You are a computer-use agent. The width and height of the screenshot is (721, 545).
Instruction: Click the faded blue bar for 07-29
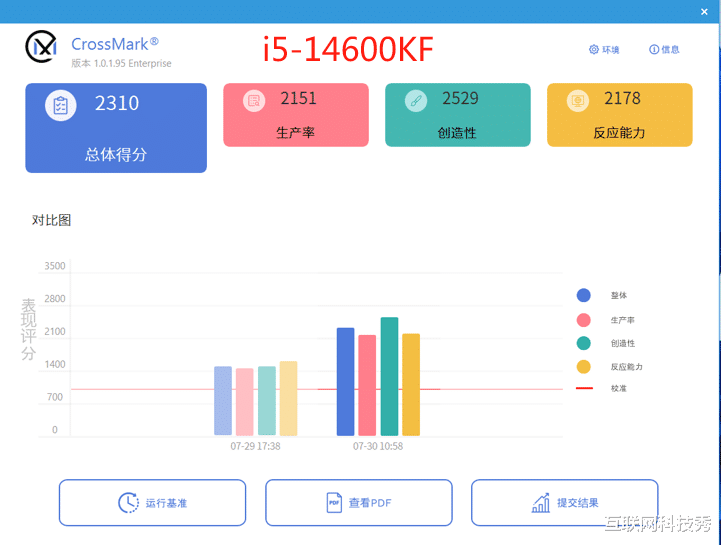[x=223, y=401]
